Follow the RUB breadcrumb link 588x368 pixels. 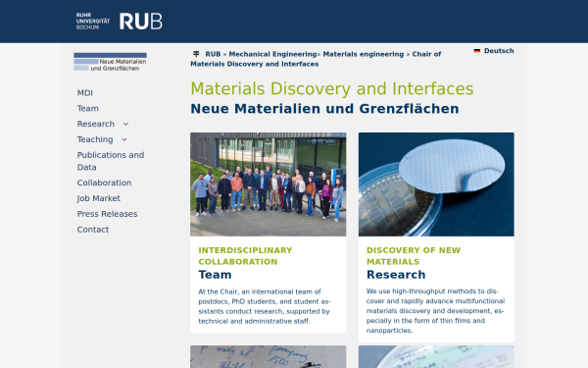tap(213, 54)
